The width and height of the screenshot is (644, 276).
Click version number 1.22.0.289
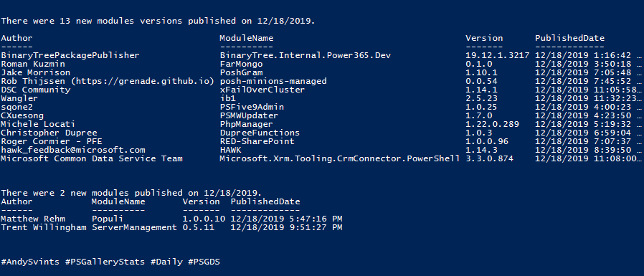click(x=493, y=125)
